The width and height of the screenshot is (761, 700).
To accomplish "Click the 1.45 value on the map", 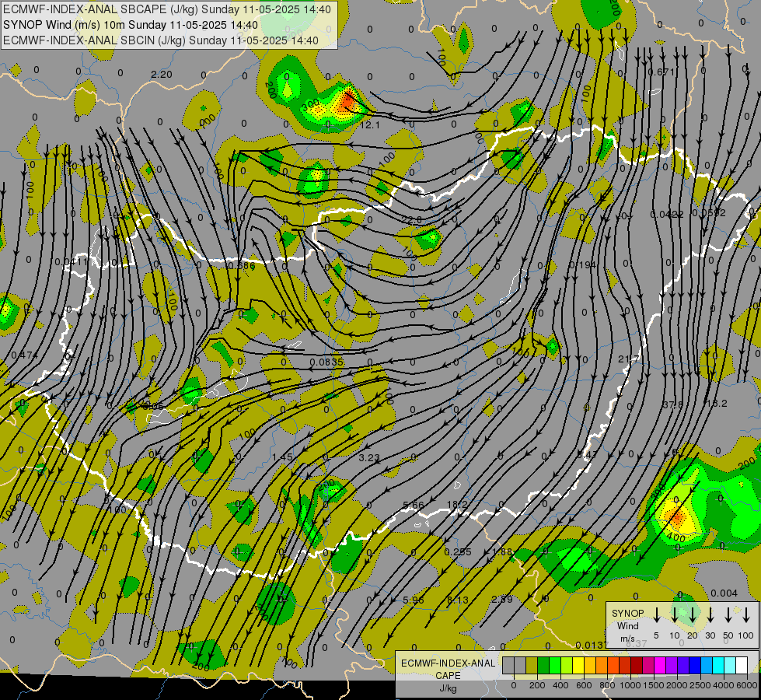I will 282,457.
